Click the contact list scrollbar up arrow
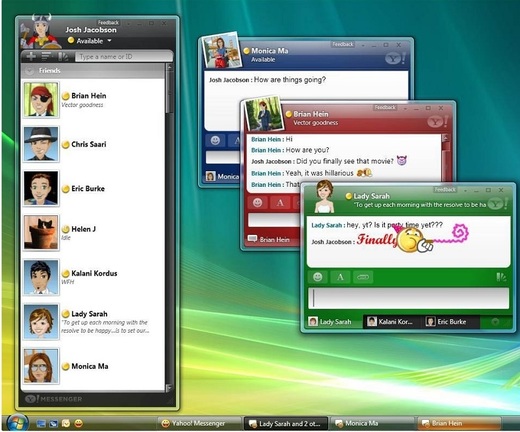This screenshot has width=520, height=432. coord(169,67)
